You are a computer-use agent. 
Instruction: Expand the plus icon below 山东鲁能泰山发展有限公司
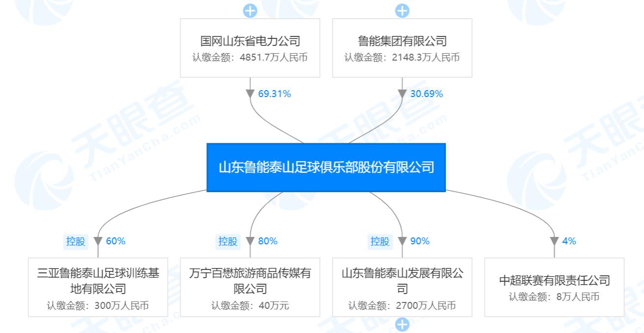point(401,324)
